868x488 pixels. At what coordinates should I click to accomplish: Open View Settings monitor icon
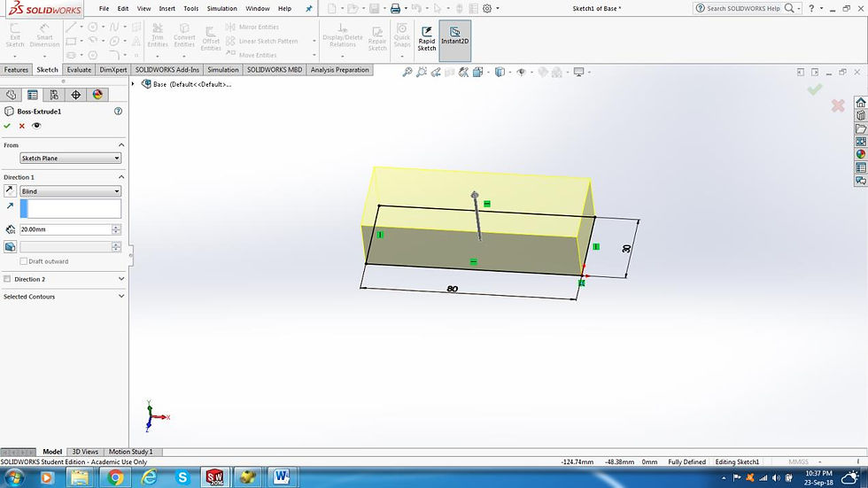579,72
